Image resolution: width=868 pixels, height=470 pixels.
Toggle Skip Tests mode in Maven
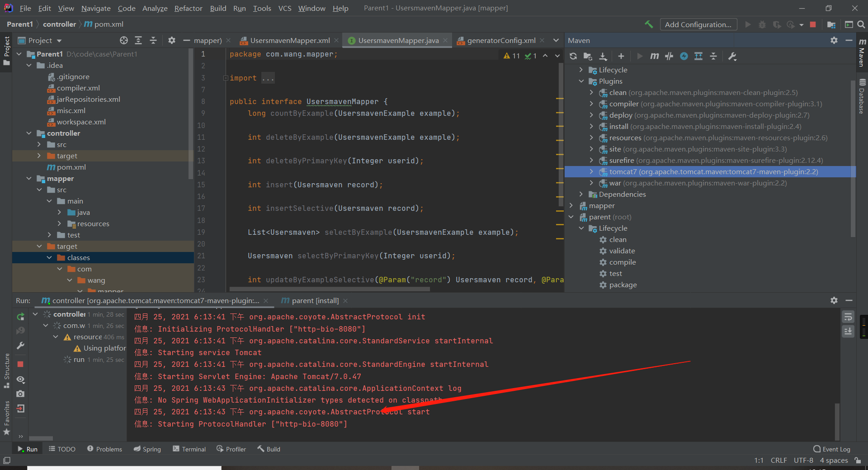click(x=684, y=56)
